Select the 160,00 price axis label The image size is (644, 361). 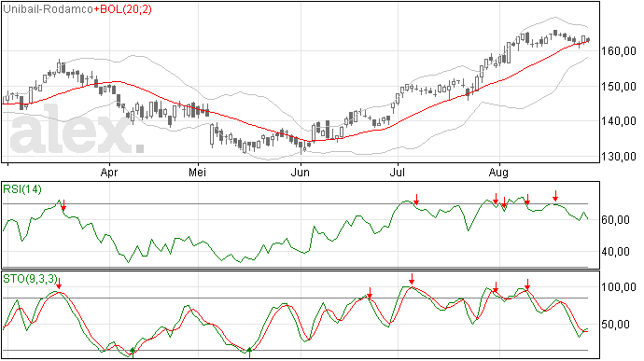pyautogui.click(x=619, y=51)
